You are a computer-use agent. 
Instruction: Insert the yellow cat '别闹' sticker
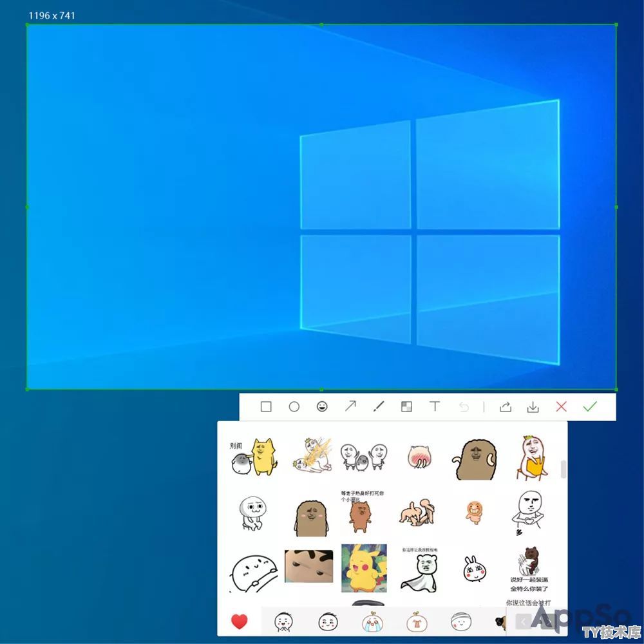[254, 457]
